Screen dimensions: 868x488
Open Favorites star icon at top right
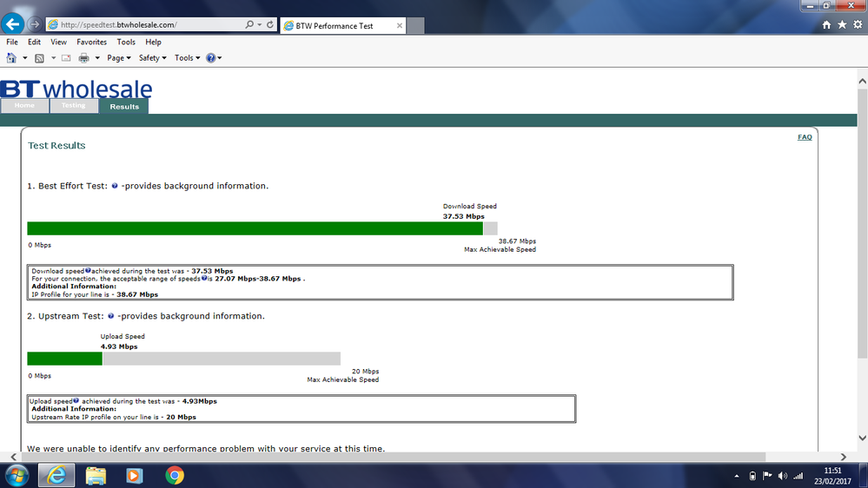[842, 24]
